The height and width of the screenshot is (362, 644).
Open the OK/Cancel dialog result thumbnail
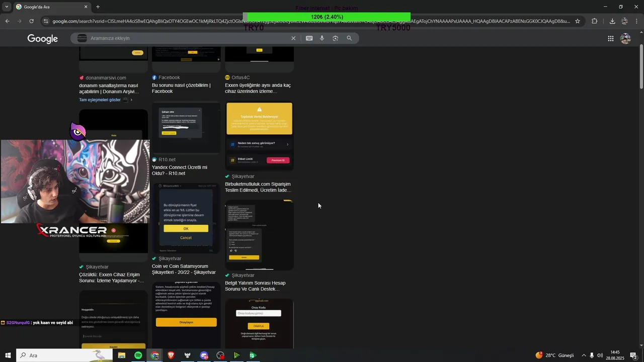[186, 217]
